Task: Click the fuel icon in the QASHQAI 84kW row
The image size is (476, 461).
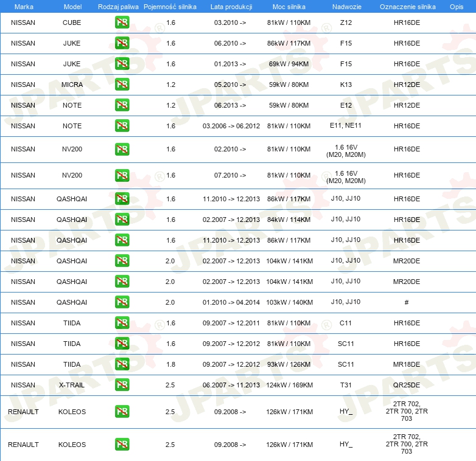Action: [122, 220]
